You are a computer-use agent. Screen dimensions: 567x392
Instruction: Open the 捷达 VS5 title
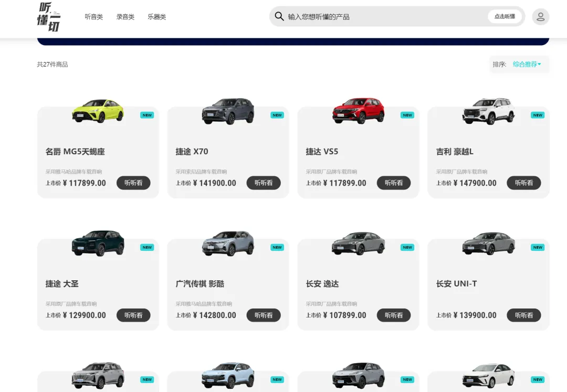point(322,152)
